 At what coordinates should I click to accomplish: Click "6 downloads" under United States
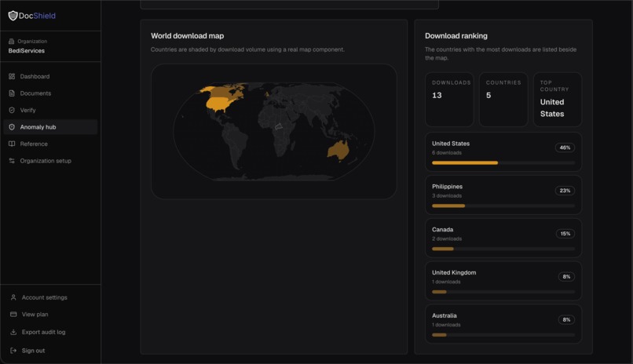[x=447, y=153]
